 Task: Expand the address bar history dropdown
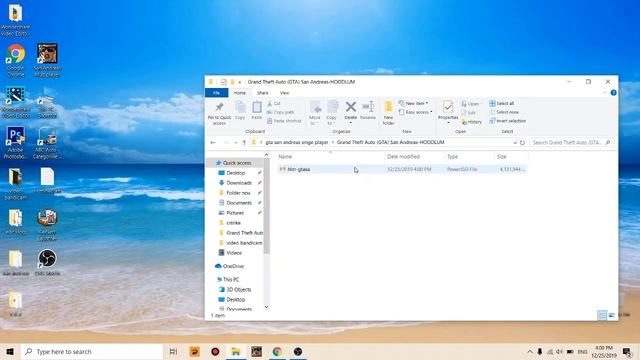tap(515, 143)
